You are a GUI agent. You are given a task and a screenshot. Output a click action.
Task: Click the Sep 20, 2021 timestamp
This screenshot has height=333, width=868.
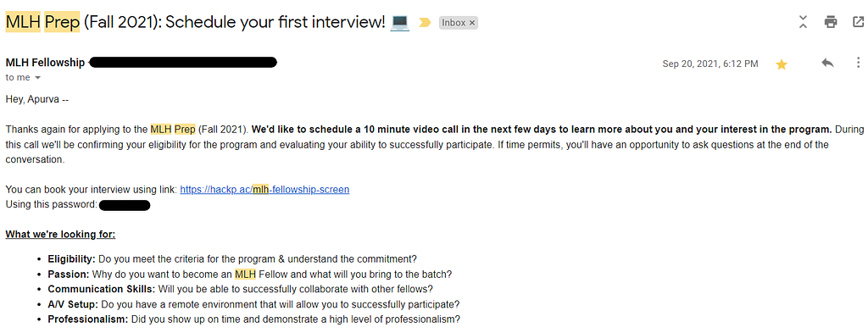click(710, 64)
